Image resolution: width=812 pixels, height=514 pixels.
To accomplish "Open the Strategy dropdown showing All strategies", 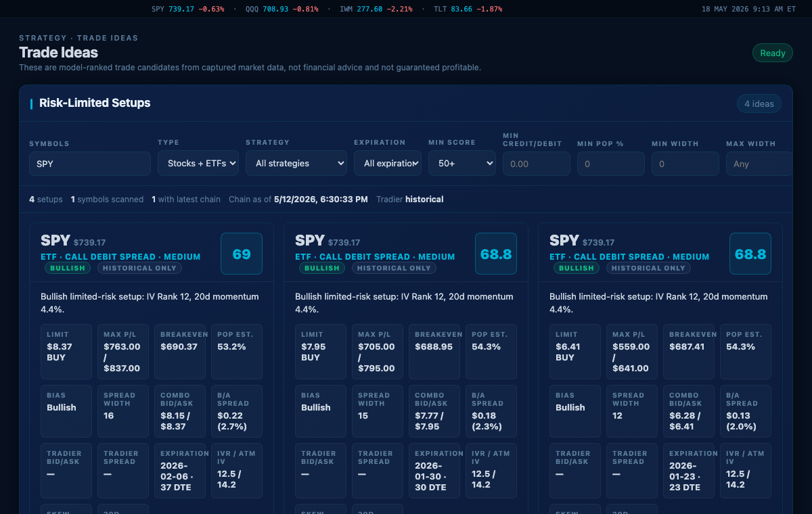I will (x=296, y=163).
